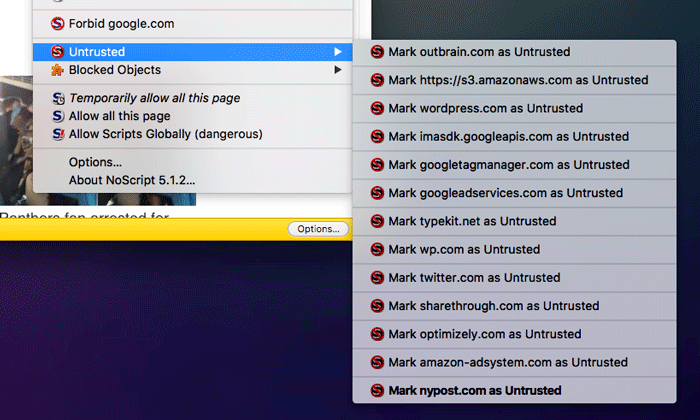The image size is (700, 420).
Task: Click the forbid icon next to imasdk.googleapis.com
Action: point(377,136)
